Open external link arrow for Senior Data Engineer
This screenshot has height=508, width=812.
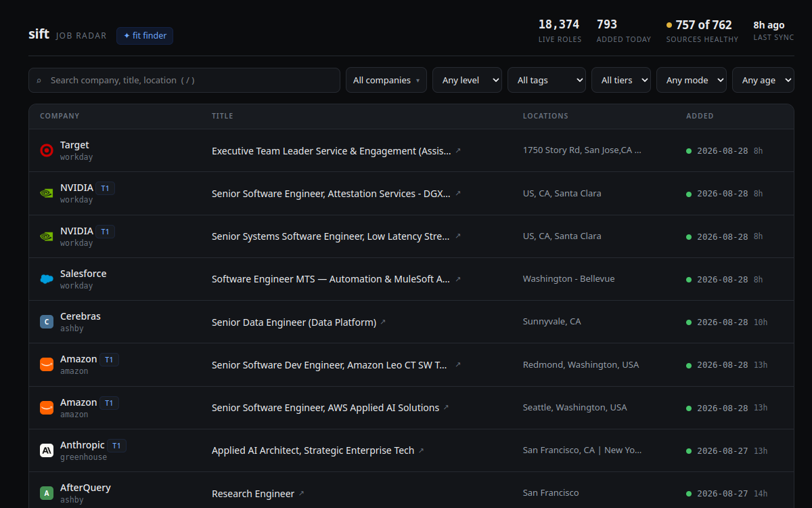pyautogui.click(x=383, y=322)
